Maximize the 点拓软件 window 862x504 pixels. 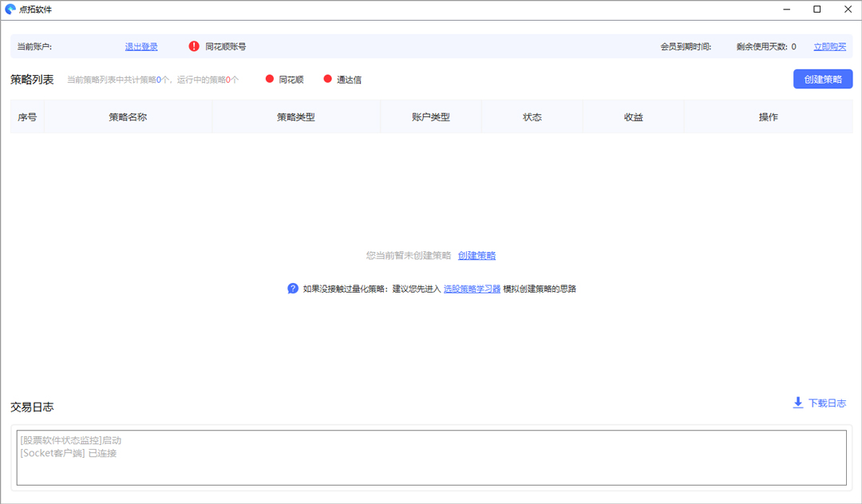[817, 10]
